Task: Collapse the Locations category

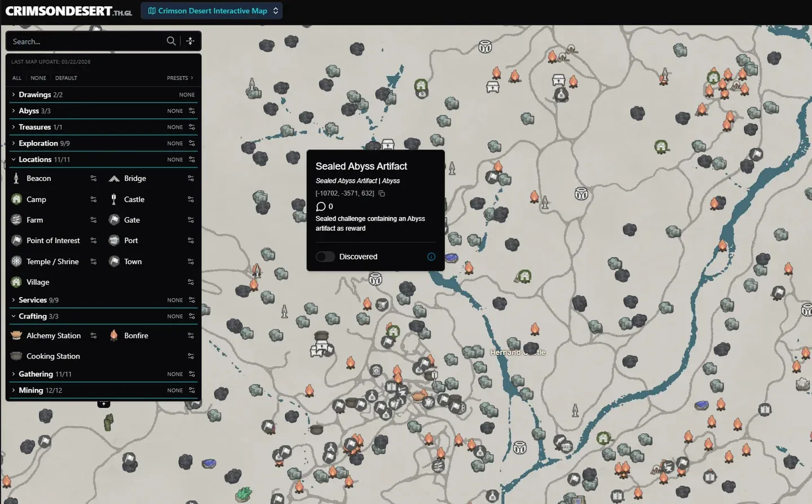Action: 35,160
